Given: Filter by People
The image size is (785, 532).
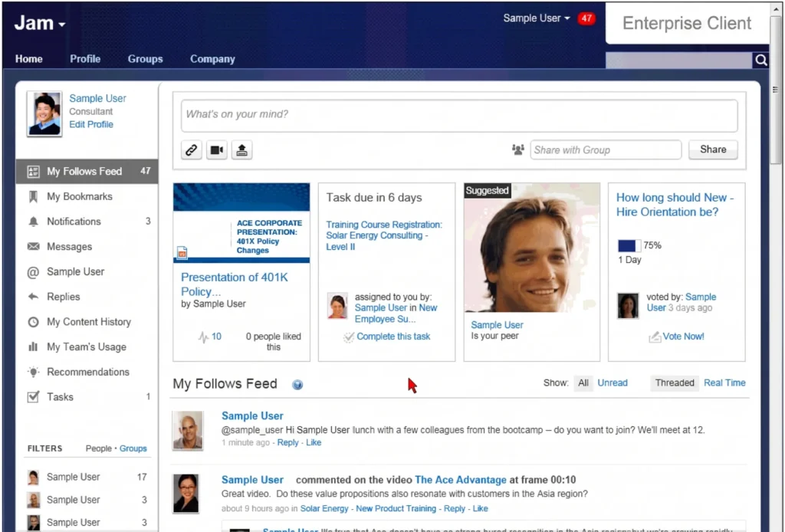Looking at the screenshot, I should [99, 448].
